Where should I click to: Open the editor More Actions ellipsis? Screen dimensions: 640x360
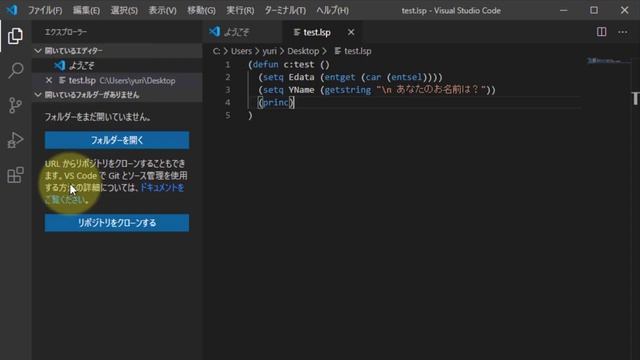pyautogui.click(x=622, y=32)
